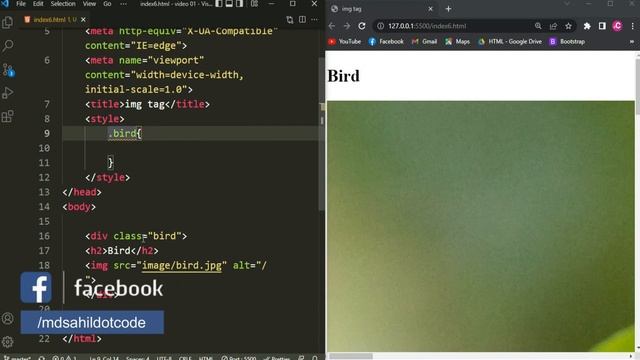Screen dimensions: 640x360
Task: Open the Go menu
Action: (x=107, y=4)
